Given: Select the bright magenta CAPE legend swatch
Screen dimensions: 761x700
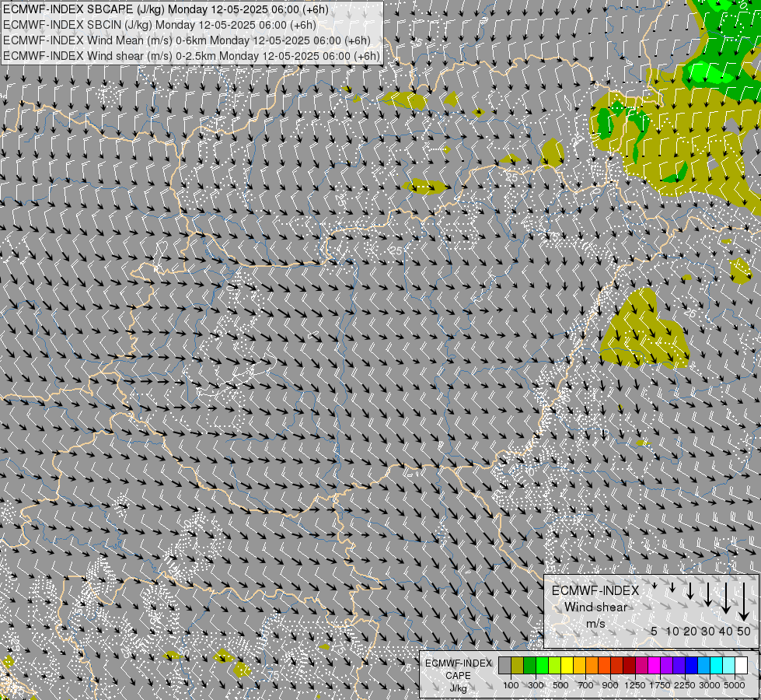Looking at the screenshot, I should coord(654,665).
